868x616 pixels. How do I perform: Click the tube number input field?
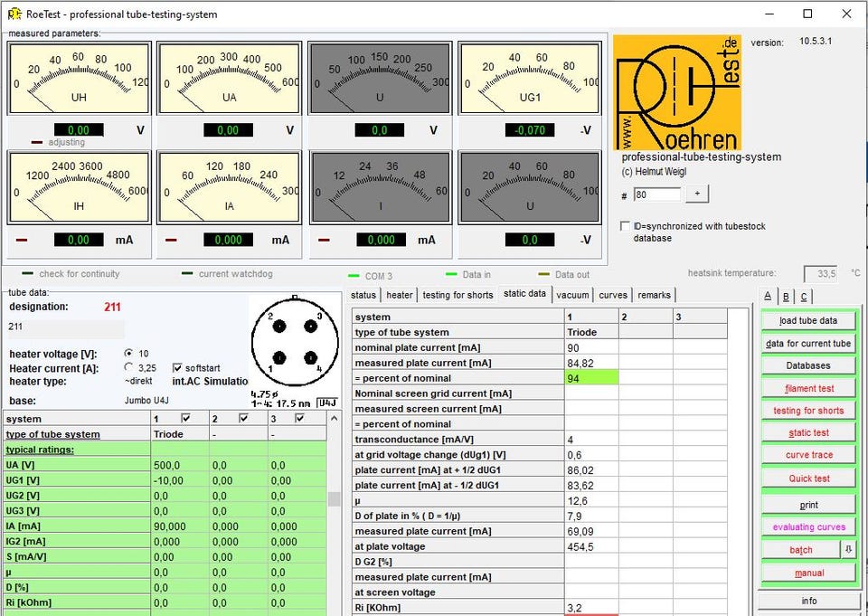click(657, 194)
